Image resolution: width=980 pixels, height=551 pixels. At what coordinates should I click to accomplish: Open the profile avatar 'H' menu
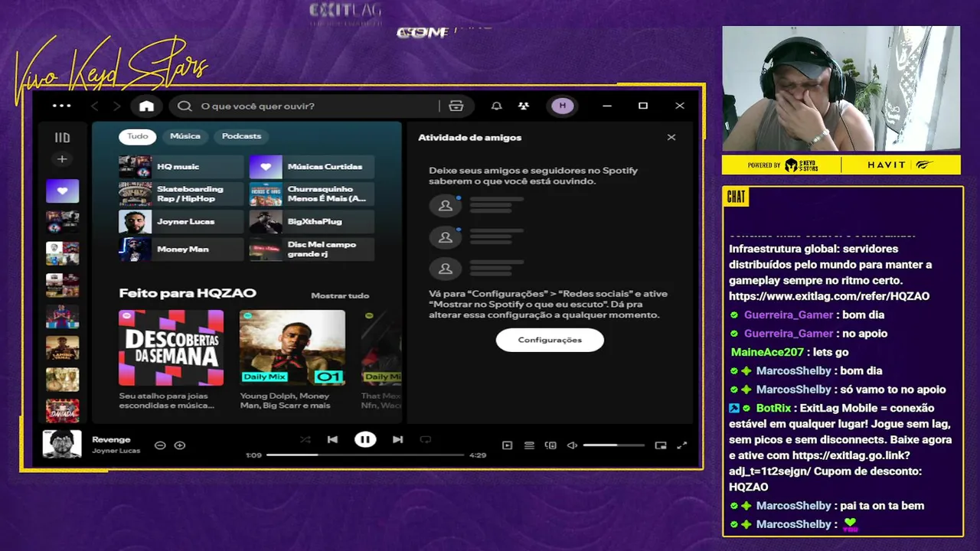[x=563, y=106]
